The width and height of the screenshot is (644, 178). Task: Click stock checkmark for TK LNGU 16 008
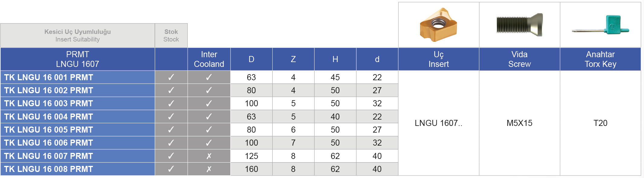[x=171, y=169]
